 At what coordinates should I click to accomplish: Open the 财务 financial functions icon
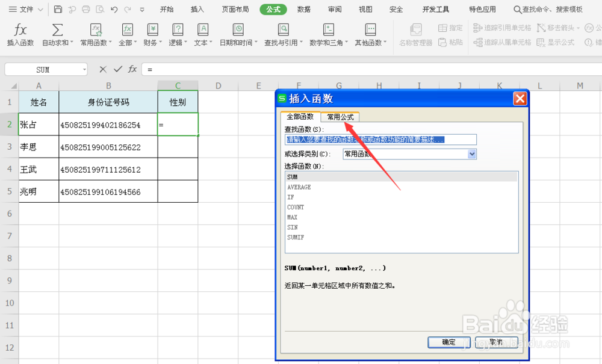point(152,30)
